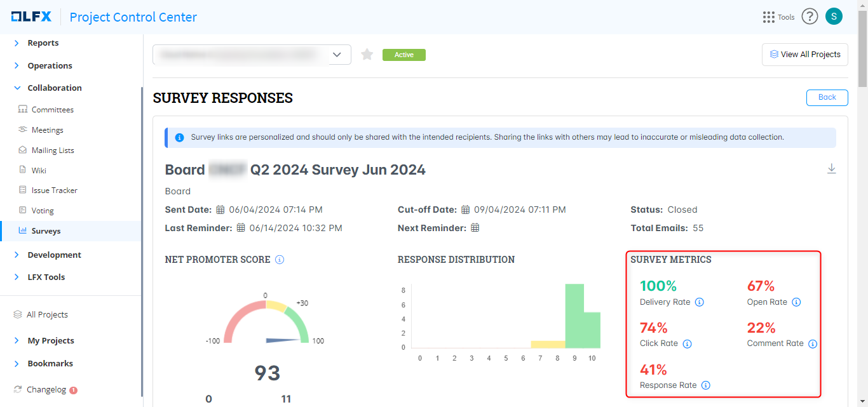Click the user avatar S icon

pyautogui.click(x=834, y=17)
